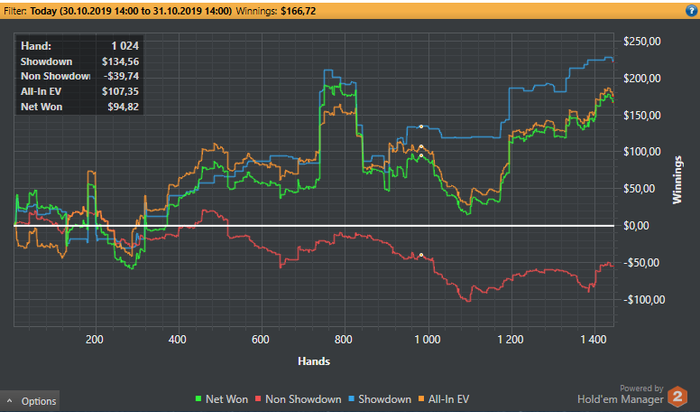The height and width of the screenshot is (412, 700).
Task: Click the Non Showdown legend label
Action: click(303, 399)
